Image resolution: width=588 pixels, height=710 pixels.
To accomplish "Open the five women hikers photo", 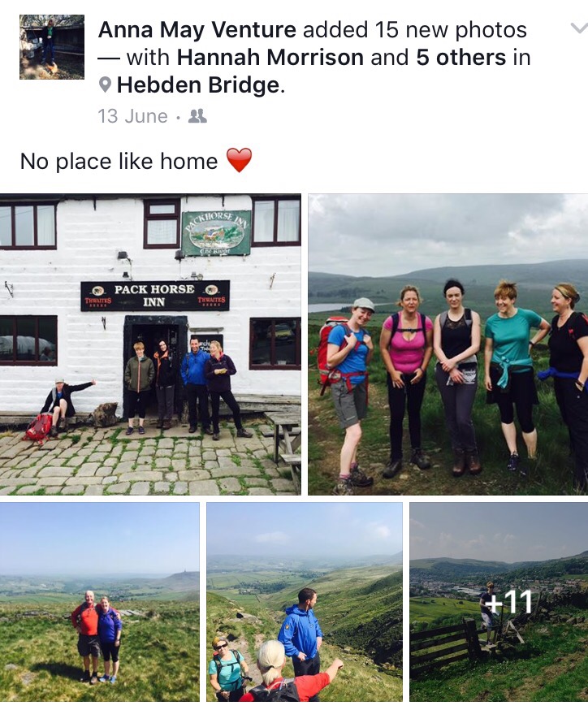I will (x=448, y=344).
